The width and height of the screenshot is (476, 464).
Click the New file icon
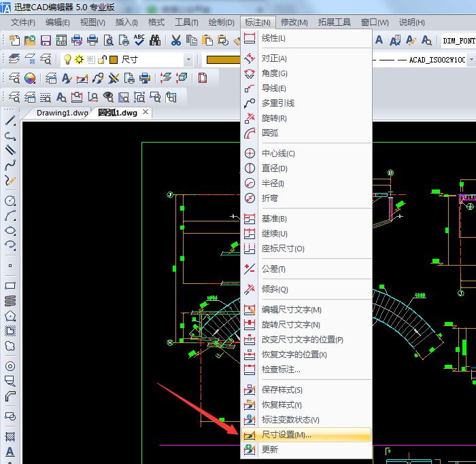tap(14, 40)
